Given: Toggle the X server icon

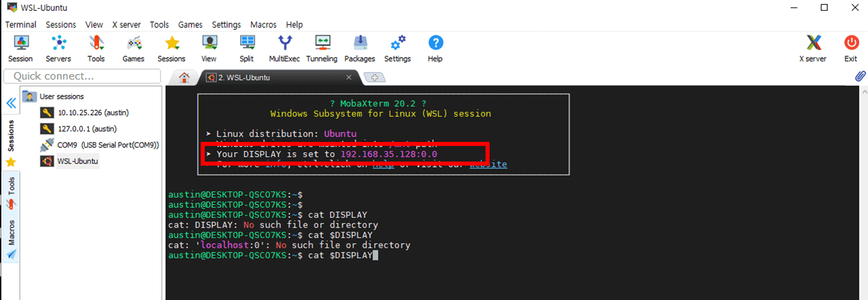Looking at the screenshot, I should [813, 49].
